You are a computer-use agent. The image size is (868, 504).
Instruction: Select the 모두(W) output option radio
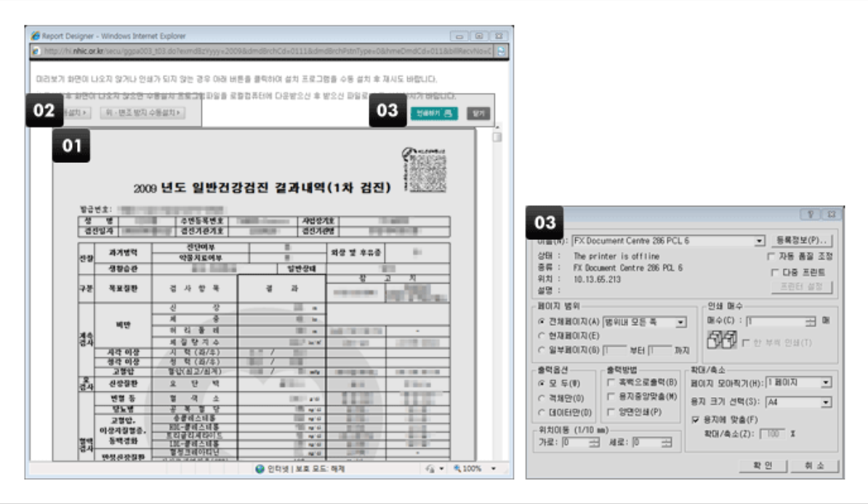[x=542, y=383]
